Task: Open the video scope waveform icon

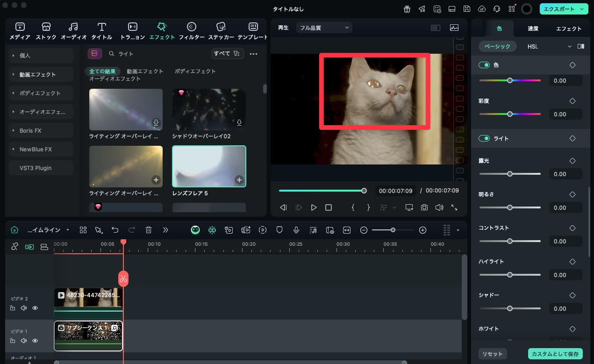Action: pos(454,28)
